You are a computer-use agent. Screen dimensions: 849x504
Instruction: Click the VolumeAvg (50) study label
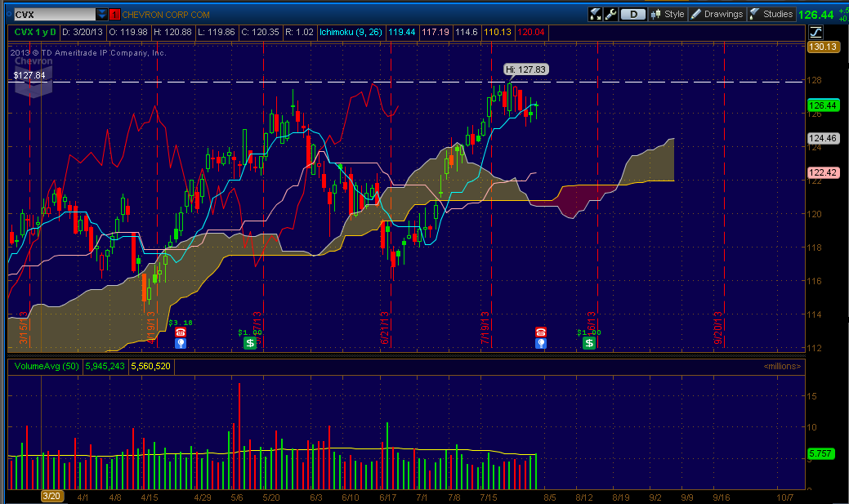46,367
